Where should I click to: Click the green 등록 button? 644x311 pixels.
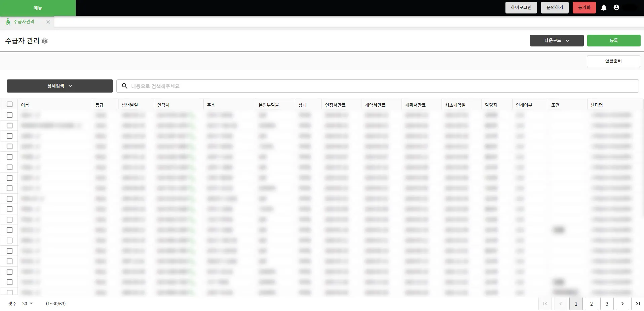point(614,40)
